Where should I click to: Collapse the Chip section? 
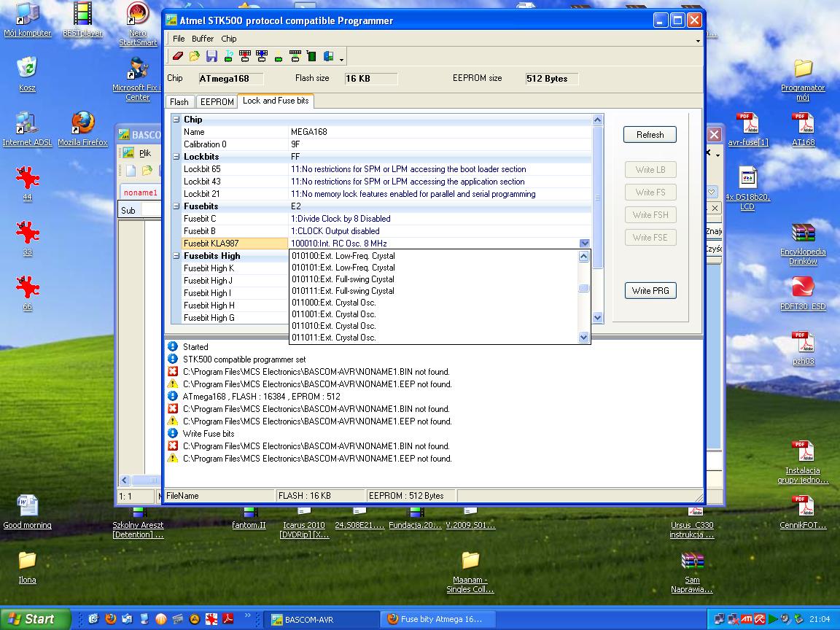click(176, 120)
